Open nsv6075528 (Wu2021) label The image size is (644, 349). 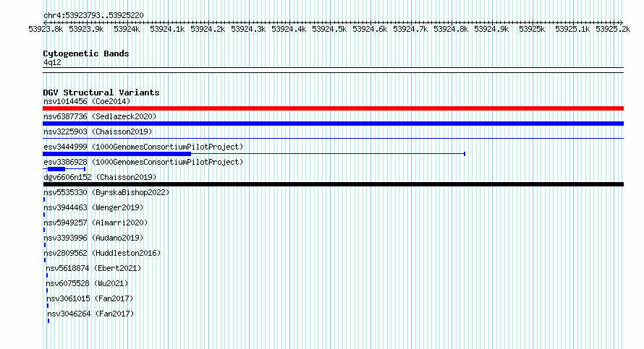pos(87,283)
